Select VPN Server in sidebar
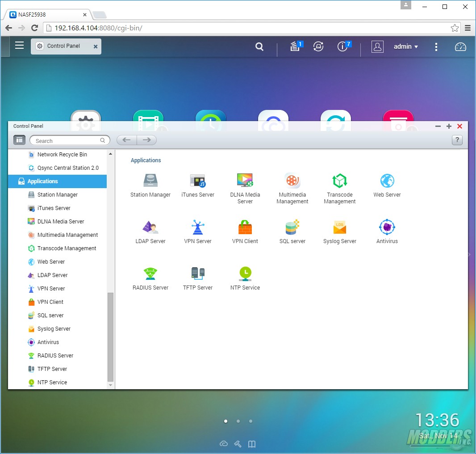Viewport: 476px width, 454px height. 57,288
